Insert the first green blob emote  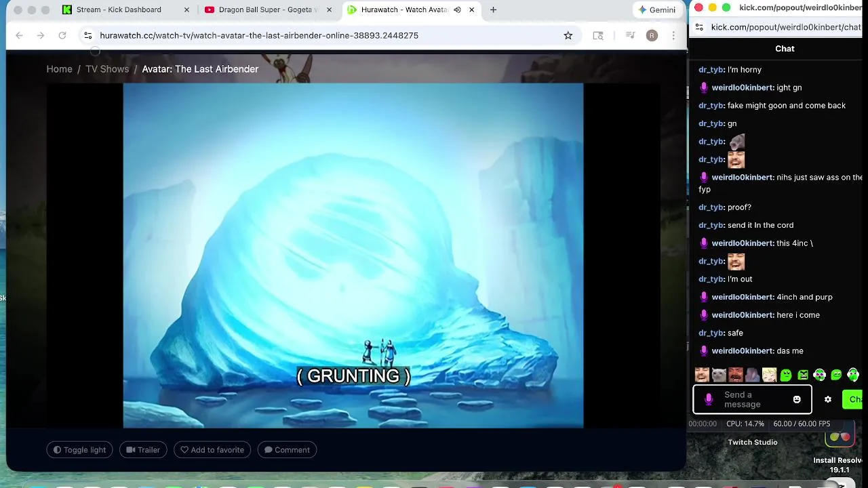(x=786, y=374)
